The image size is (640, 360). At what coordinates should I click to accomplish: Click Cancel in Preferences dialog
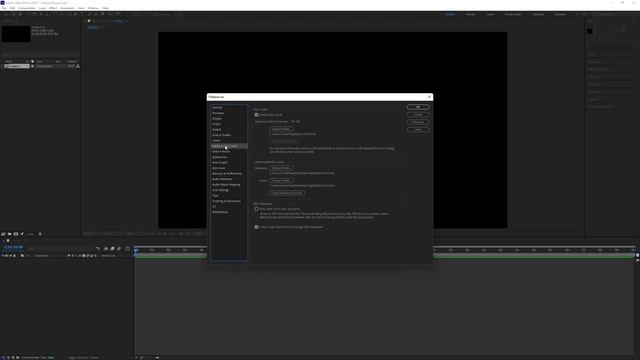(x=418, y=115)
